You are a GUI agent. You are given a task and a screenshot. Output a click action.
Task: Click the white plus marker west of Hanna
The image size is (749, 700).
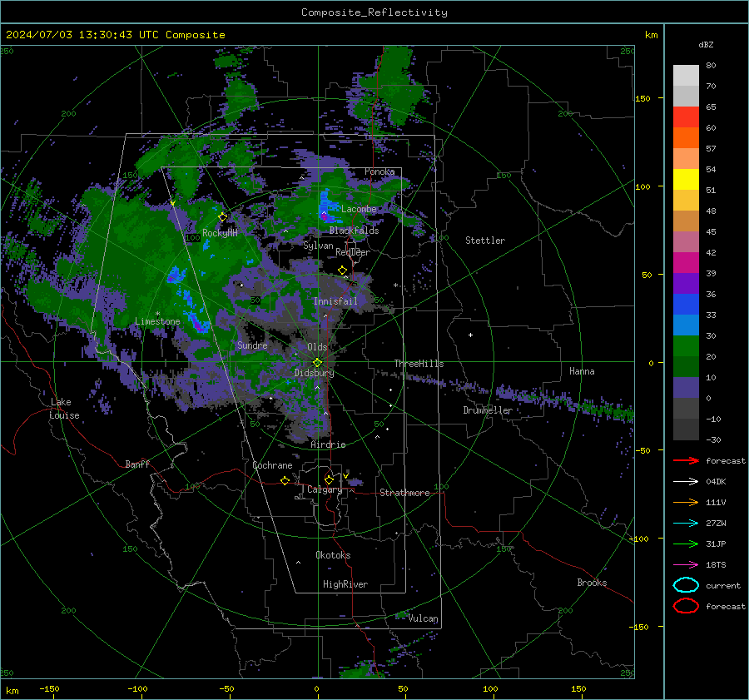470,335
